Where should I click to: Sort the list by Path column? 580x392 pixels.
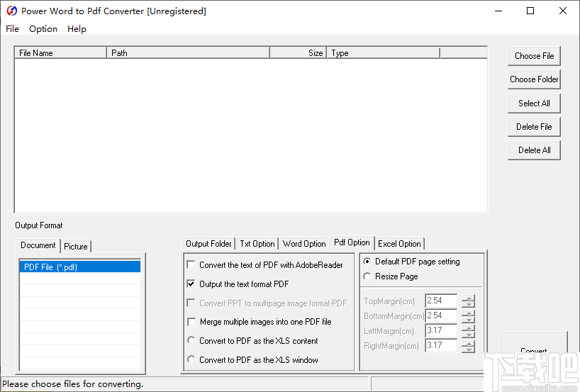click(189, 53)
